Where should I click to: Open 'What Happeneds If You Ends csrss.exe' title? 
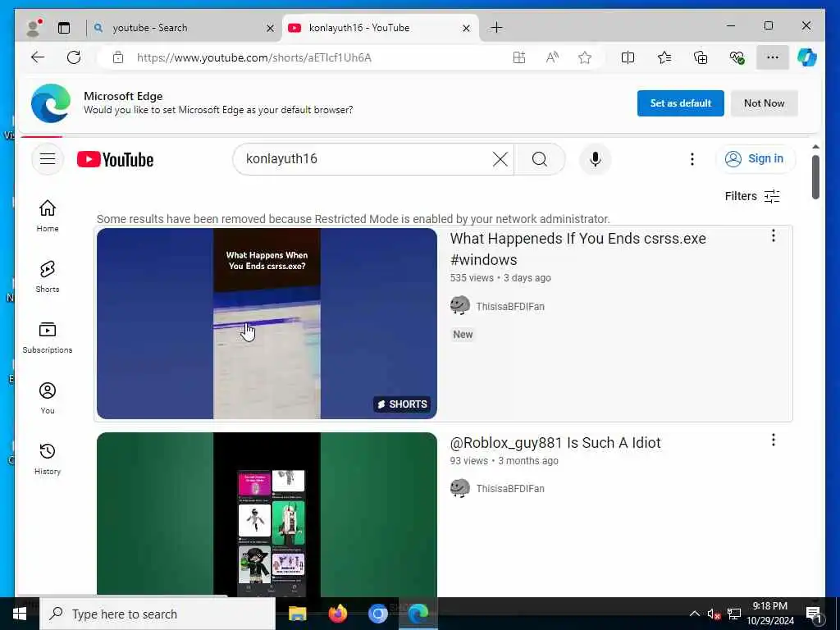(x=577, y=249)
